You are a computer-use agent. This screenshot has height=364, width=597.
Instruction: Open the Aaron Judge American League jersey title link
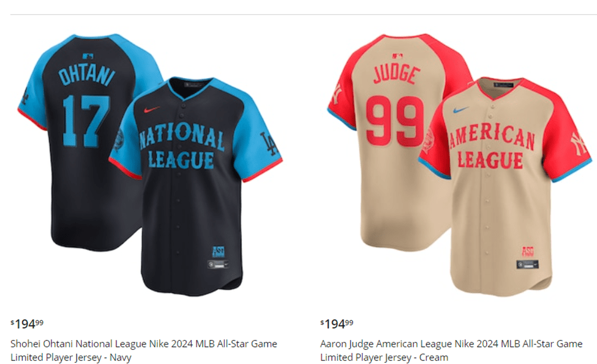(x=451, y=351)
